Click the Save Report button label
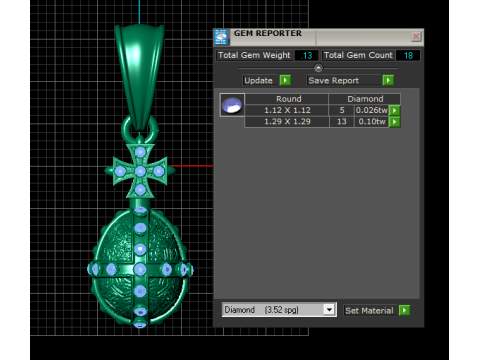Screen dimensions: 480x360 [344, 80]
